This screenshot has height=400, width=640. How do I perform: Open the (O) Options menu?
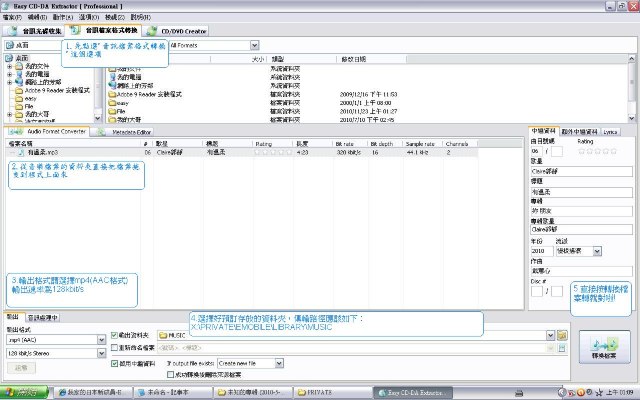89,17
